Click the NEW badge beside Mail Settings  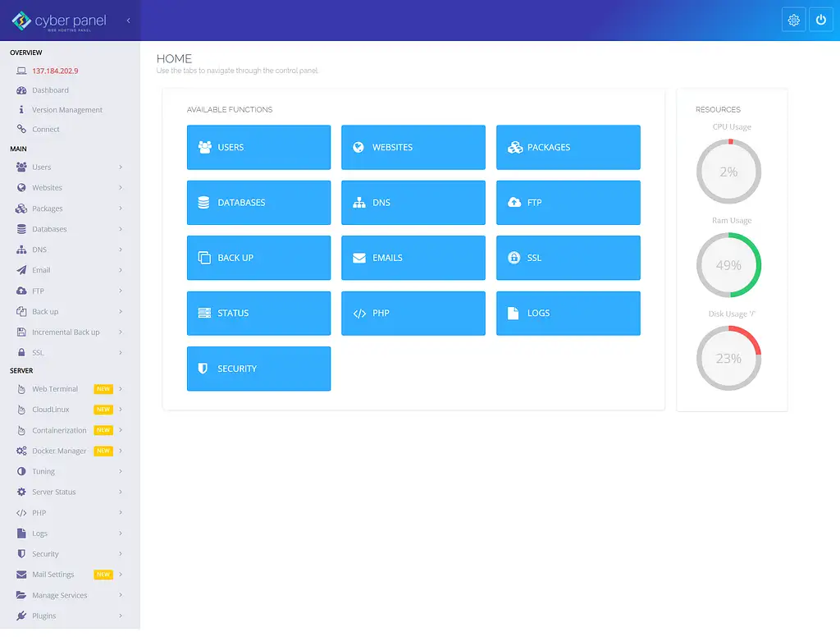click(x=103, y=575)
